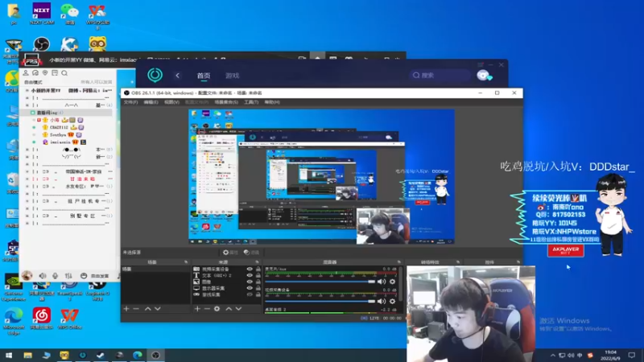Move scene down in the Scenes panel
The image size is (644, 362).
click(157, 309)
